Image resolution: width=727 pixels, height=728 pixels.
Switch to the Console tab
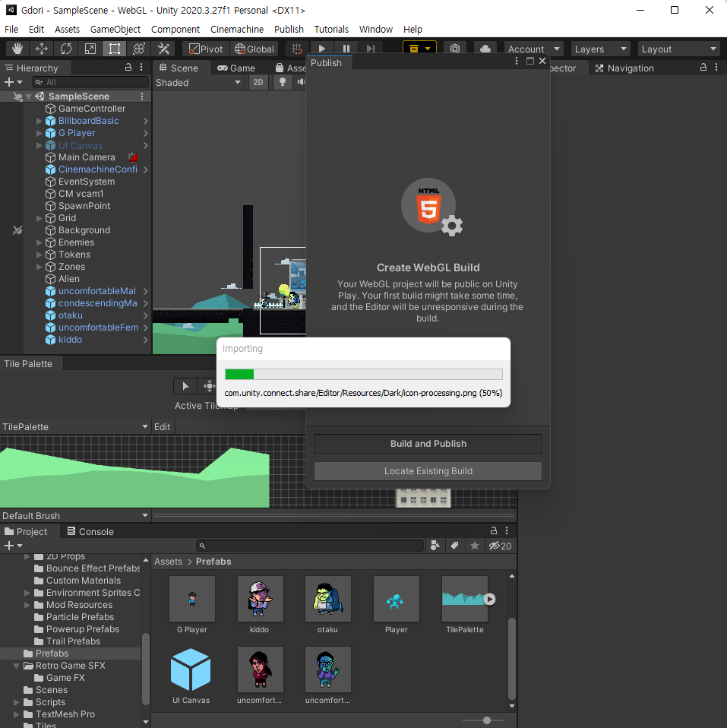[x=90, y=532]
